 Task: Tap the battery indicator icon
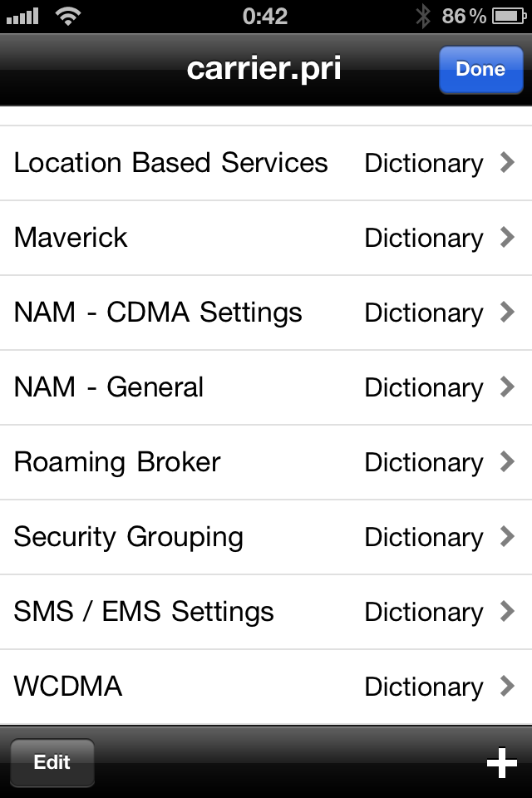point(510,17)
